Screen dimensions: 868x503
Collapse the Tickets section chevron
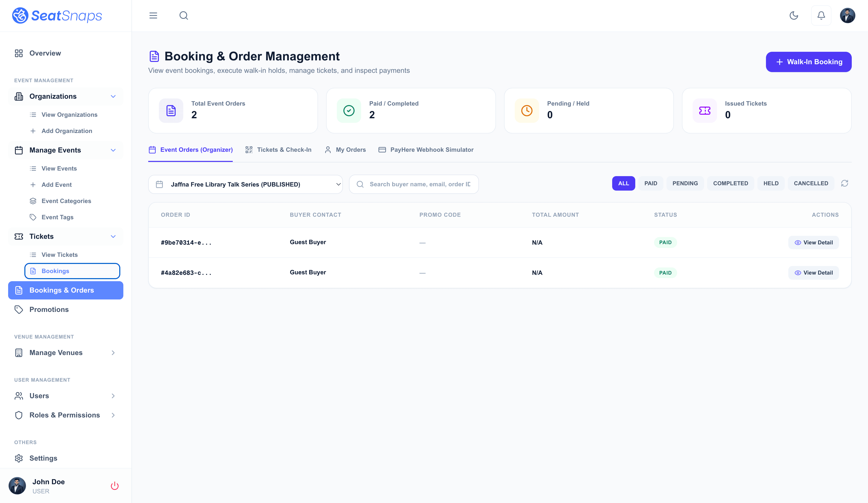click(x=113, y=236)
